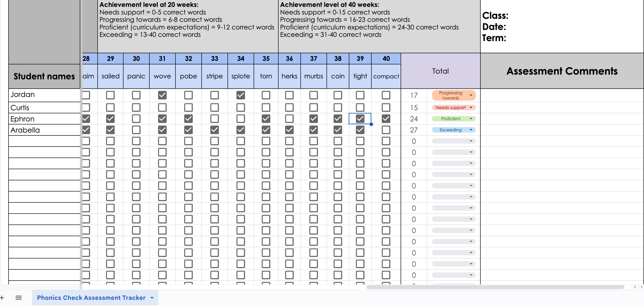Select the word header 'murbs'
Image resolution: width=644 pixels, height=306 pixels.
pyautogui.click(x=313, y=76)
